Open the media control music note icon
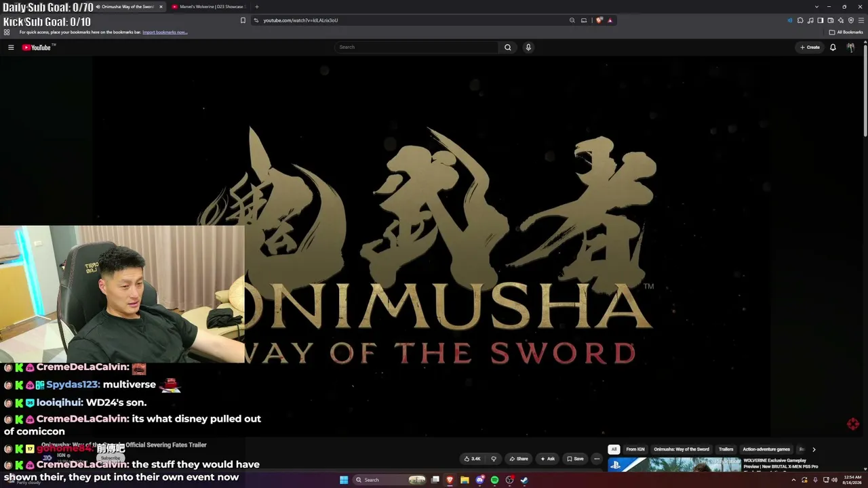This screenshot has width=868, height=488. click(x=810, y=20)
